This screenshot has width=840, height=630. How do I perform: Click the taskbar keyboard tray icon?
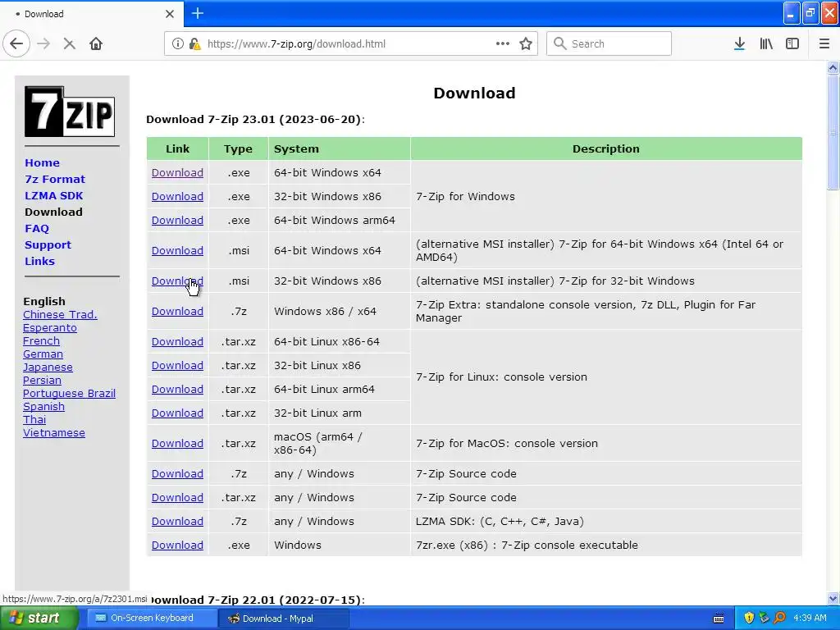coord(719,619)
